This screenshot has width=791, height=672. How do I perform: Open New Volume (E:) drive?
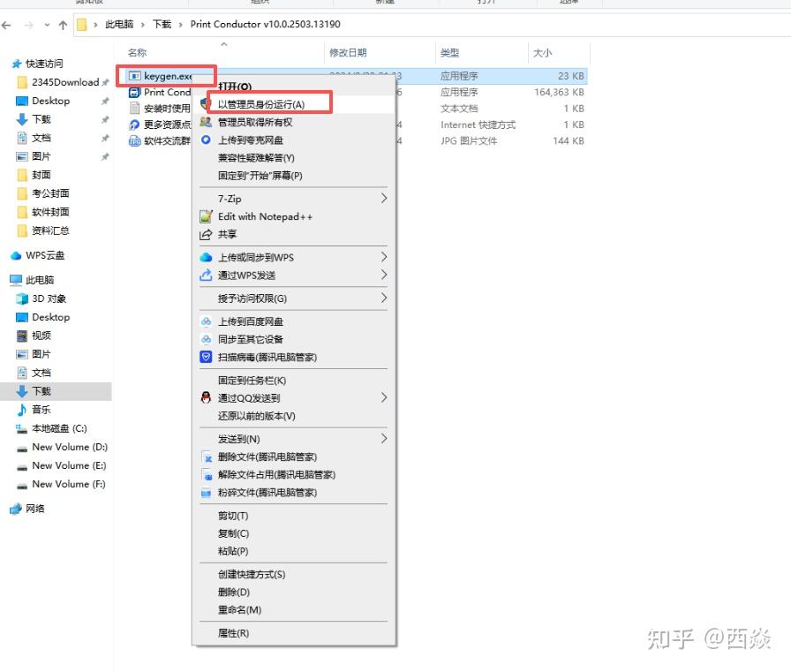coord(69,465)
